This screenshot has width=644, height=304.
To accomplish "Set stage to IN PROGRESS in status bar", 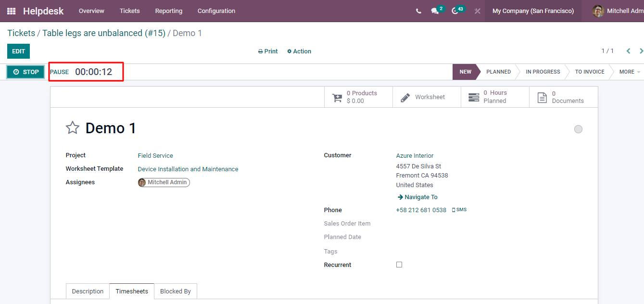I will click(x=543, y=72).
